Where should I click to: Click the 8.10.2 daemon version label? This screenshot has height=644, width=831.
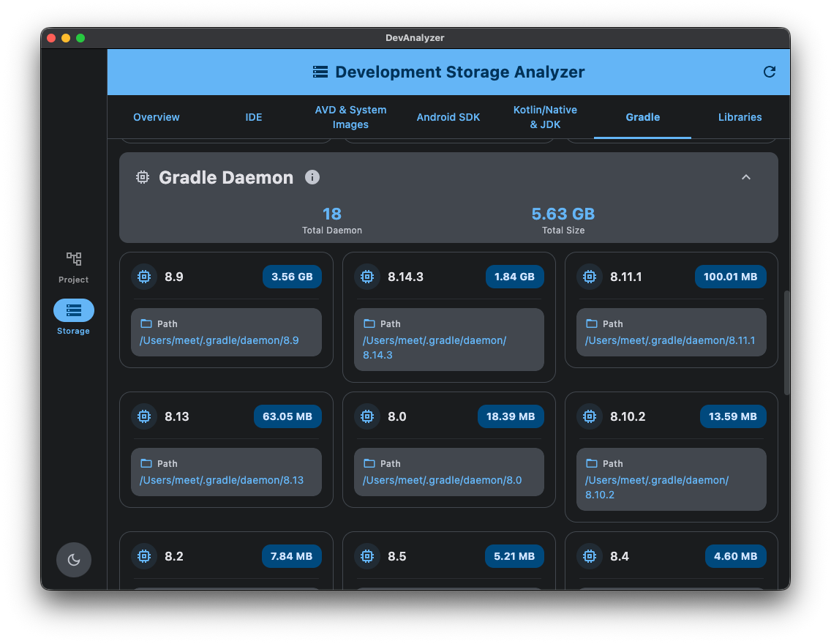[628, 416]
